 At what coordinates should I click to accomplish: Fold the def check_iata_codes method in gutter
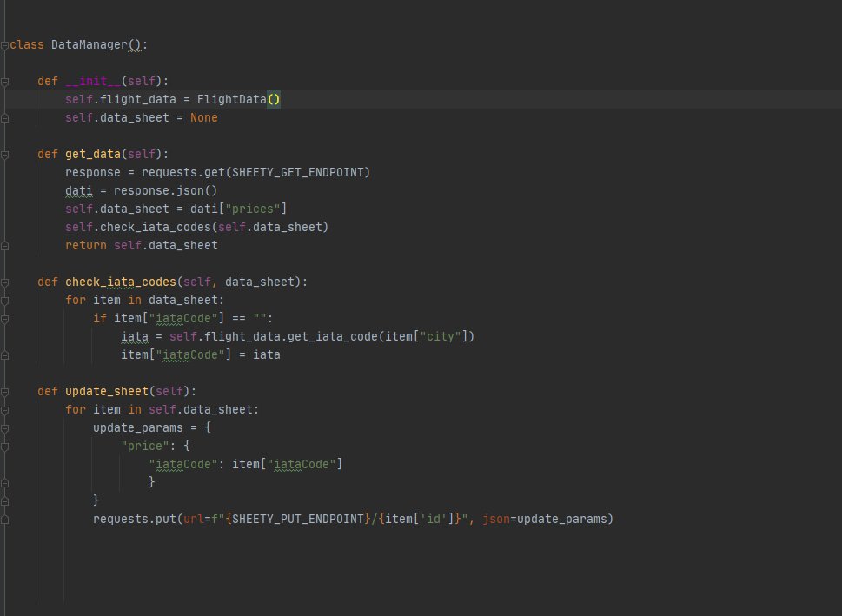coord(5,282)
